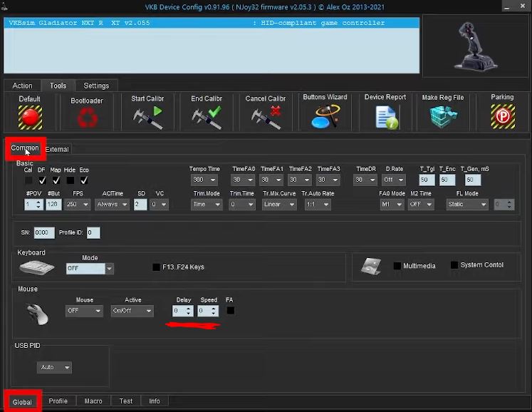This screenshot has width=532, height=412.
Task: Select the Common sub-tab
Action: (x=25, y=148)
